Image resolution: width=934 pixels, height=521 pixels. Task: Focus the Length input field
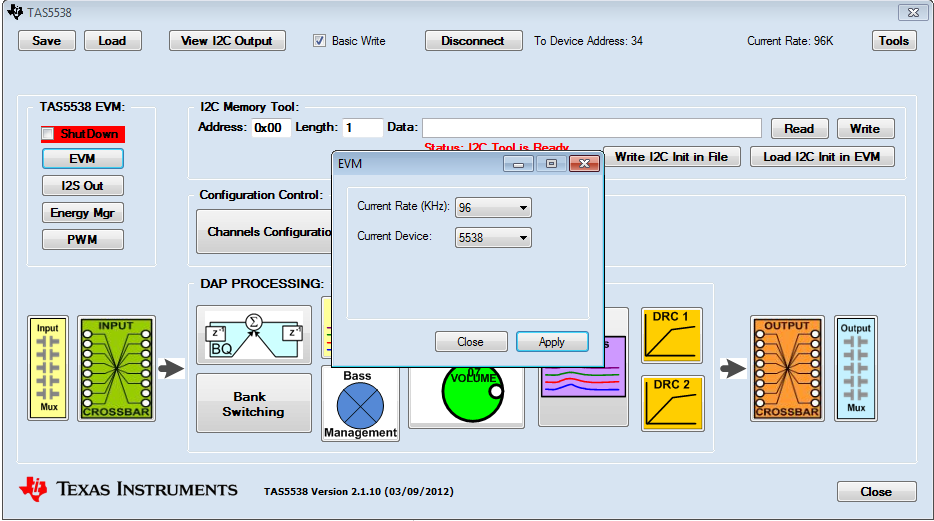(x=362, y=128)
